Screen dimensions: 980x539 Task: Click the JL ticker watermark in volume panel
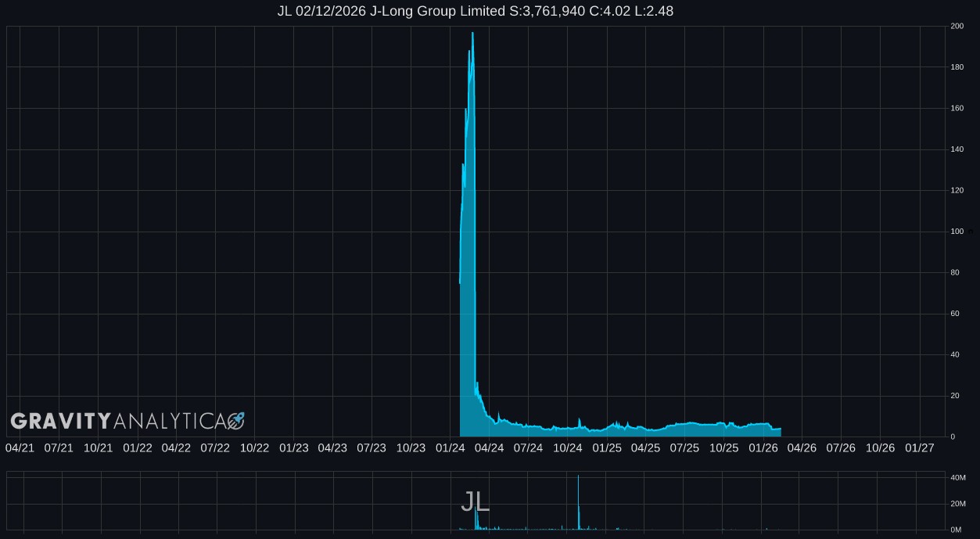pyautogui.click(x=475, y=502)
